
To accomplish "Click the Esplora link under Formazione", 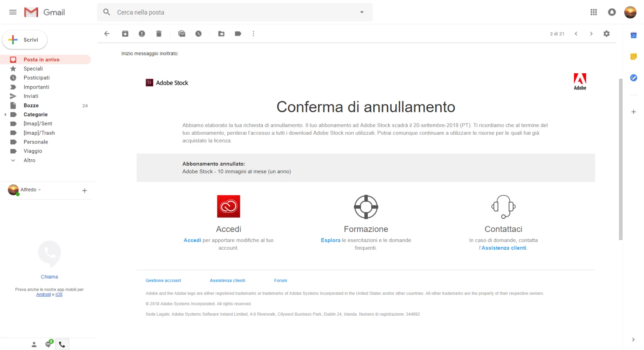I will click(x=330, y=240).
